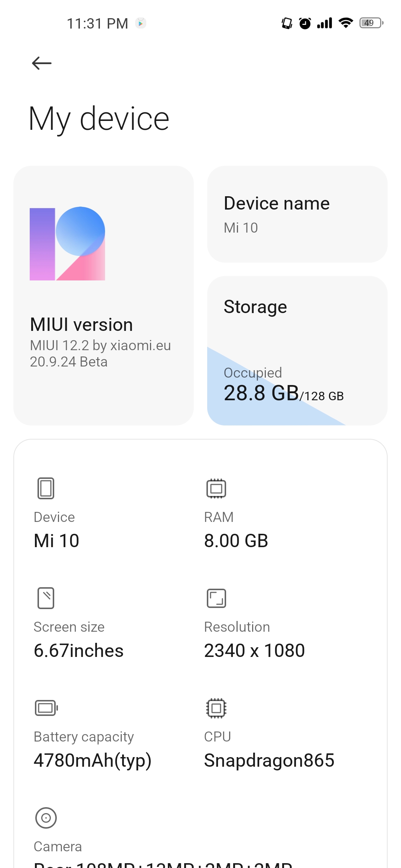
Task: Tap the back arrow icon
Action: click(42, 63)
